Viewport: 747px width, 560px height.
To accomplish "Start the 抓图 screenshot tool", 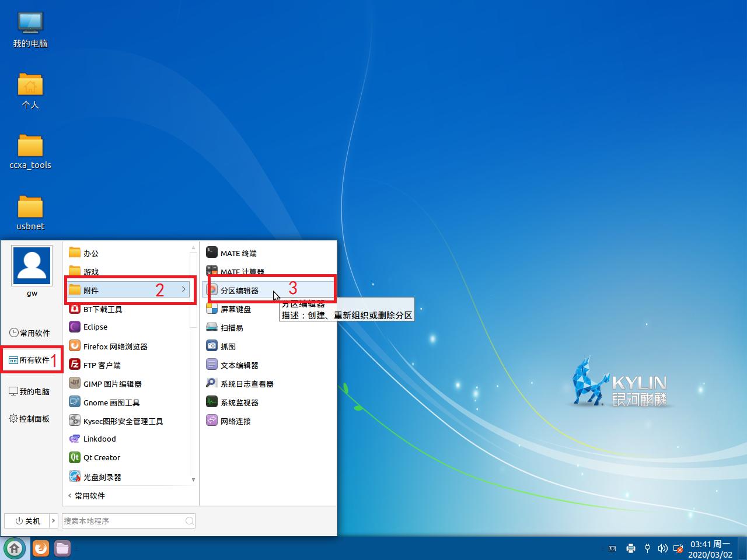I will click(x=227, y=346).
